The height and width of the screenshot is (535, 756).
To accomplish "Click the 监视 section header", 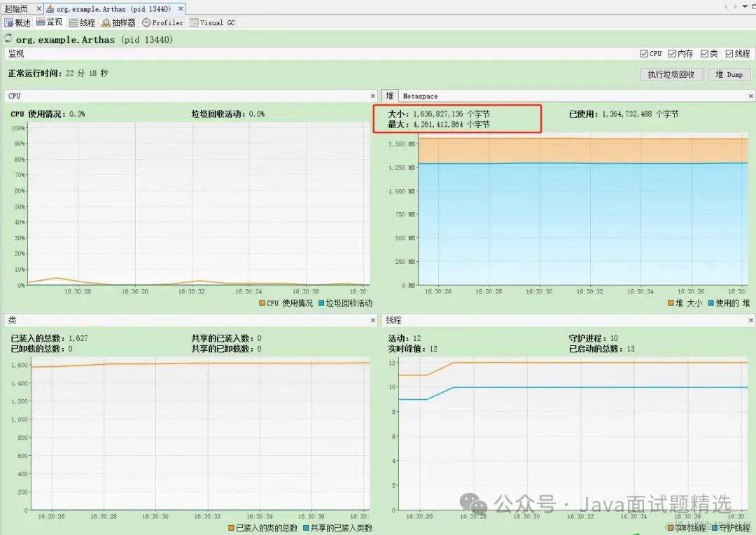I will click(x=16, y=53).
